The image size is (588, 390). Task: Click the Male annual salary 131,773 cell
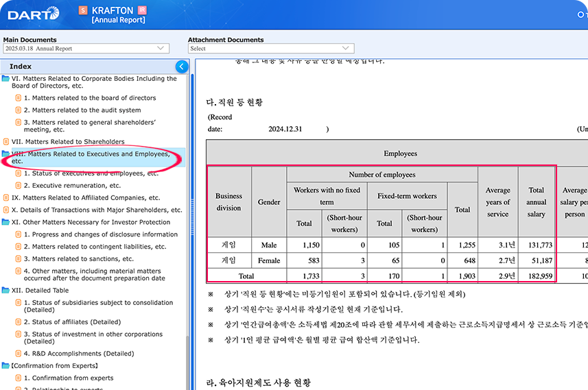pyautogui.click(x=537, y=245)
